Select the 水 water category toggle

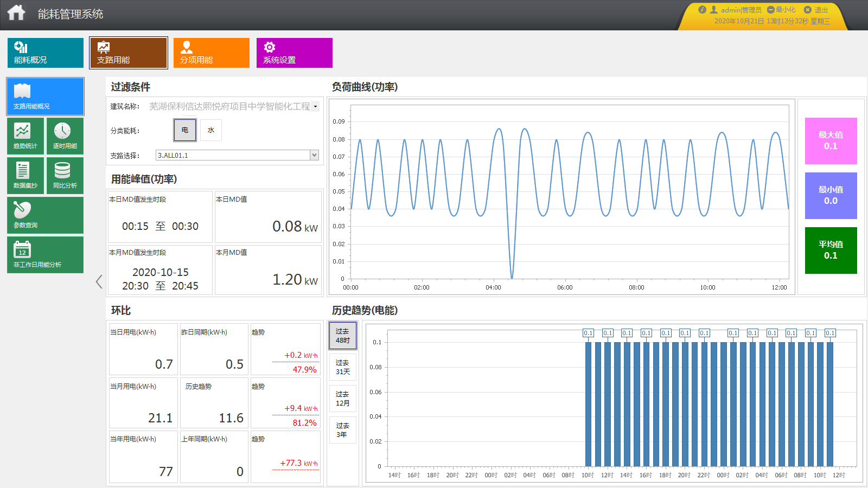211,130
